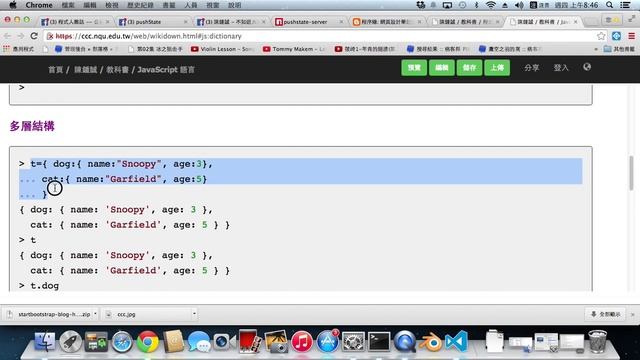Click the green 儲存 save button
The height and width of the screenshot is (360, 640).
pos(469,68)
